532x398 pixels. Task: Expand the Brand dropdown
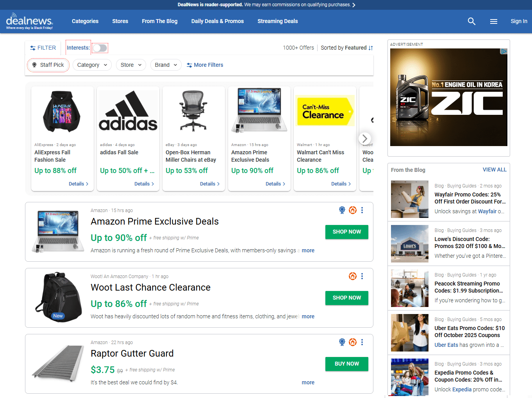pos(166,65)
